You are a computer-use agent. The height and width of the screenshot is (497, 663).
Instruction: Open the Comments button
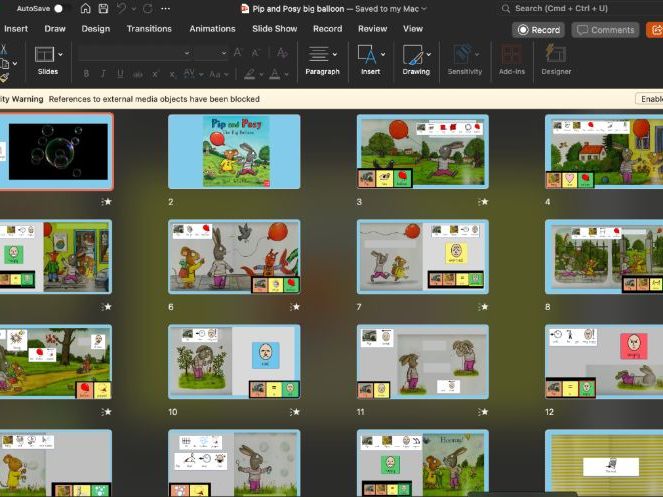pyautogui.click(x=605, y=30)
